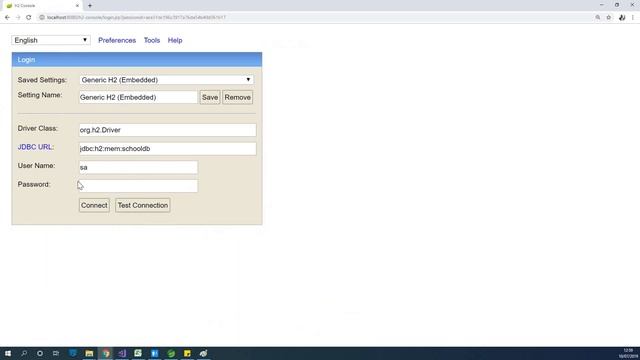Open the browser profile avatar icon
Image resolution: width=640 pixels, height=360 pixels.
tap(622, 18)
